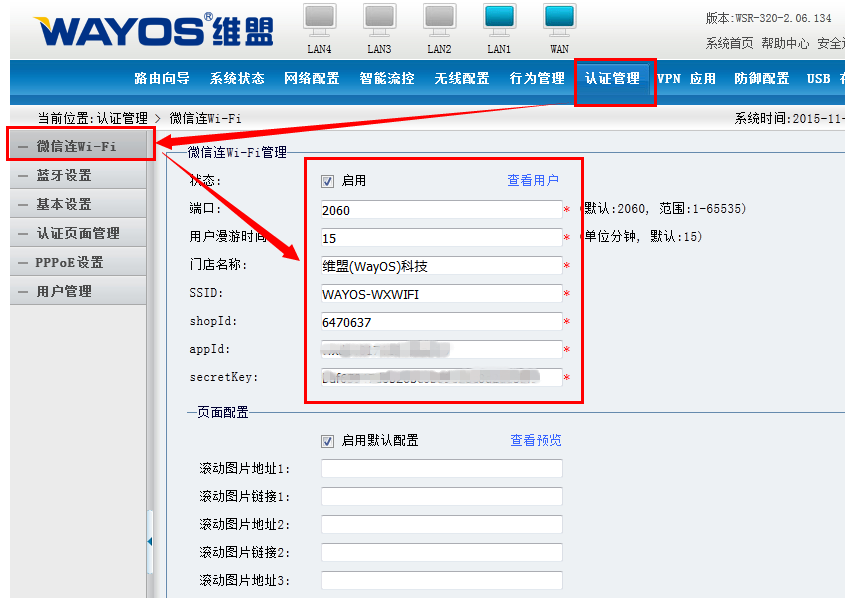This screenshot has height=598, width=845.
Task: Go to 系统首页 link
Action: tap(730, 43)
